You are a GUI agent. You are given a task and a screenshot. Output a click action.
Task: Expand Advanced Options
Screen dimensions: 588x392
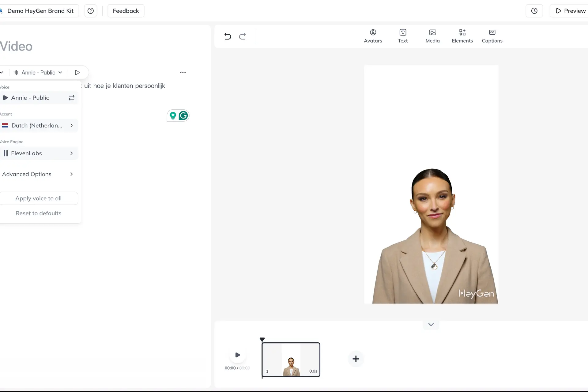coord(39,174)
